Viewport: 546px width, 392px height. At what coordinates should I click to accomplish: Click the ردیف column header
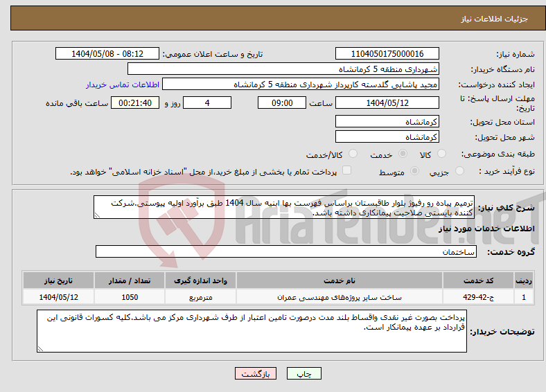[x=524, y=280]
